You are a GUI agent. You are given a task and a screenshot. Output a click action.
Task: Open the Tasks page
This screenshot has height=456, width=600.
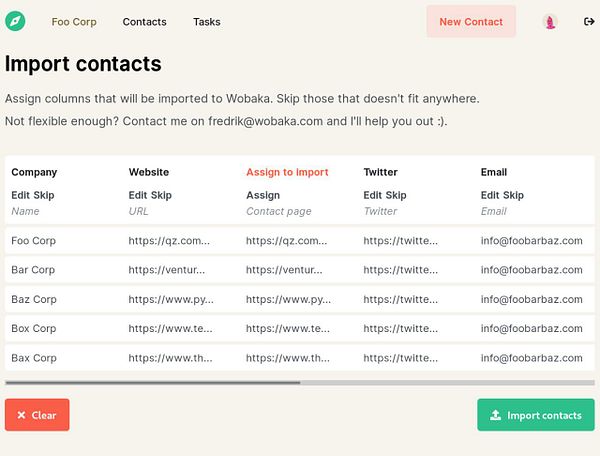(207, 21)
